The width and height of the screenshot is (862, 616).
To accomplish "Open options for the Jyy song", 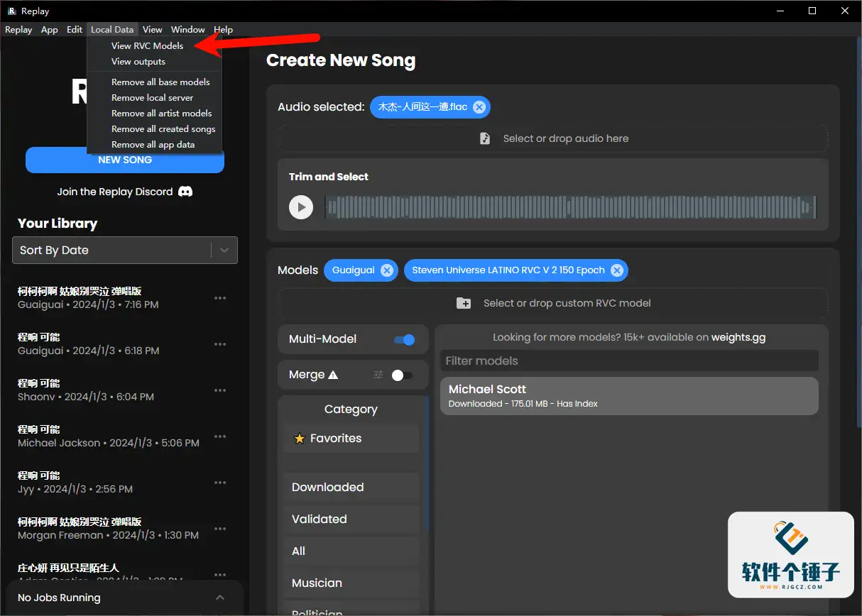I will pos(220,483).
